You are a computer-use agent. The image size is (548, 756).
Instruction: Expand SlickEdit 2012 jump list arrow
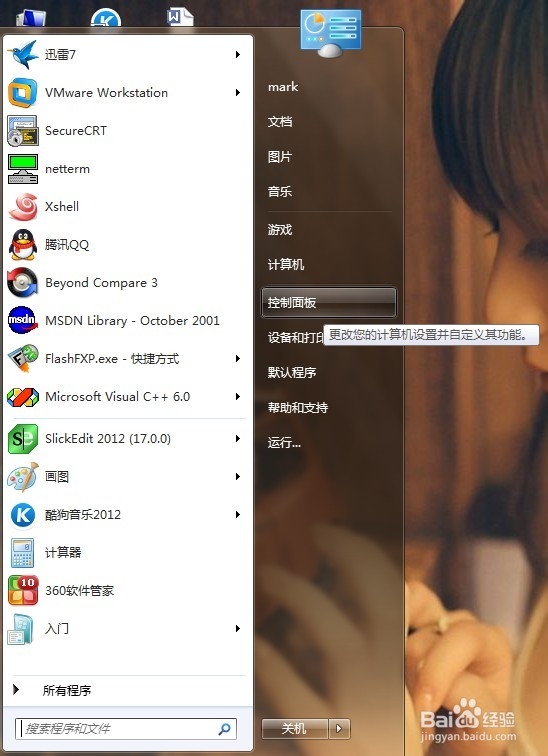(238, 439)
